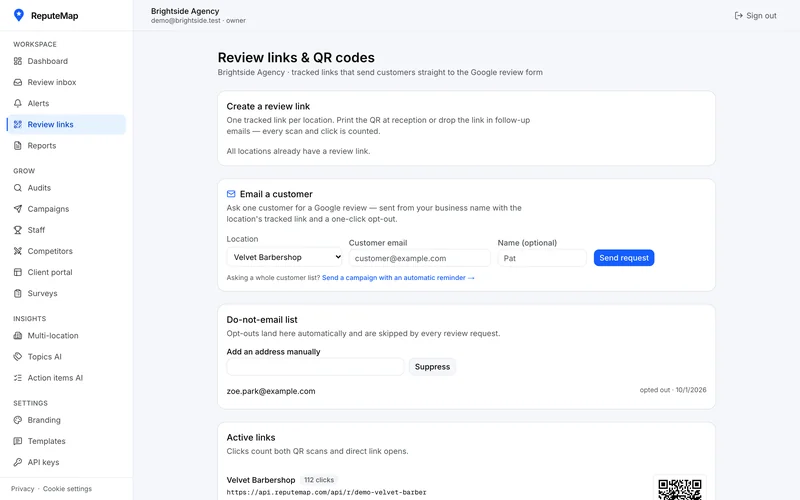Click the Review inbox tray icon
The image size is (800, 500).
click(x=18, y=82)
